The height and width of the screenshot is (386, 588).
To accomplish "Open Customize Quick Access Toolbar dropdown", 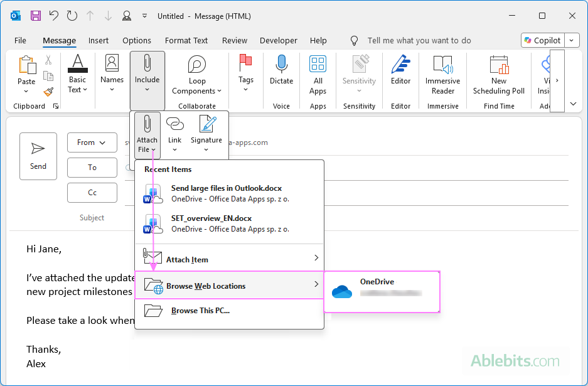I will 144,16.
